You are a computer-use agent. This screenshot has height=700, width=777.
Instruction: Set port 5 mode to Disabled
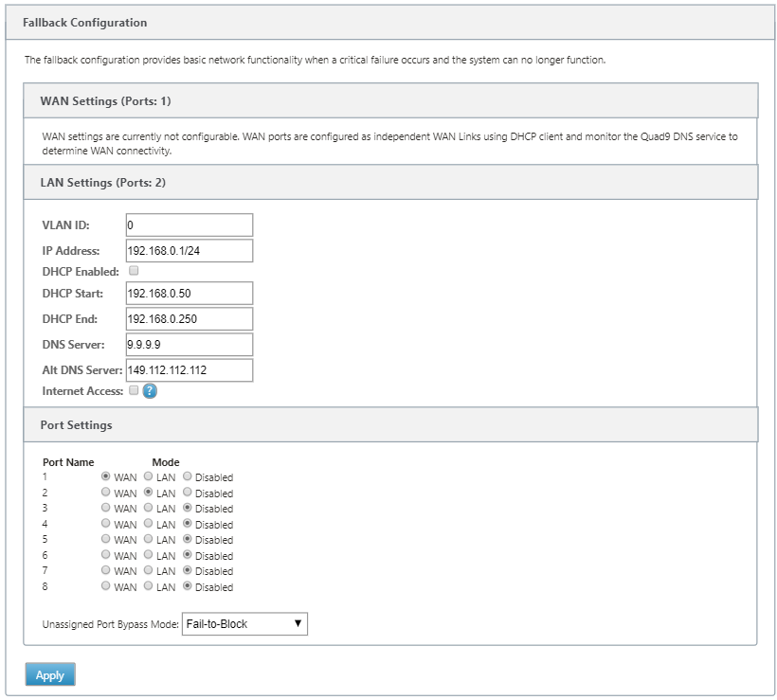(x=188, y=539)
